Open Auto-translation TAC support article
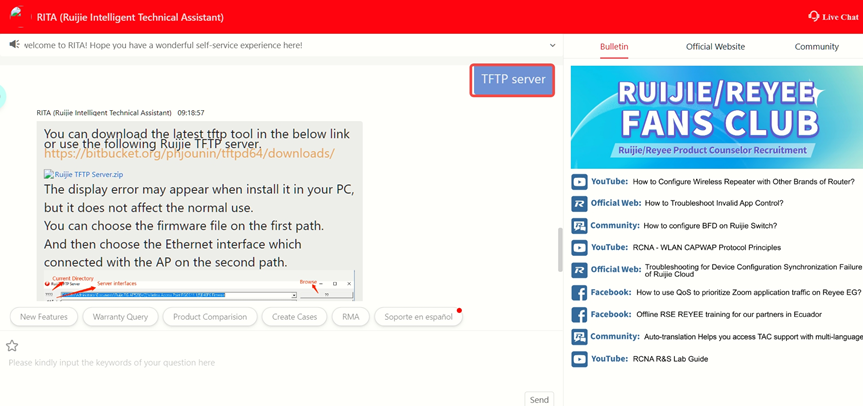This screenshot has height=406, width=863. pyautogui.click(x=753, y=337)
